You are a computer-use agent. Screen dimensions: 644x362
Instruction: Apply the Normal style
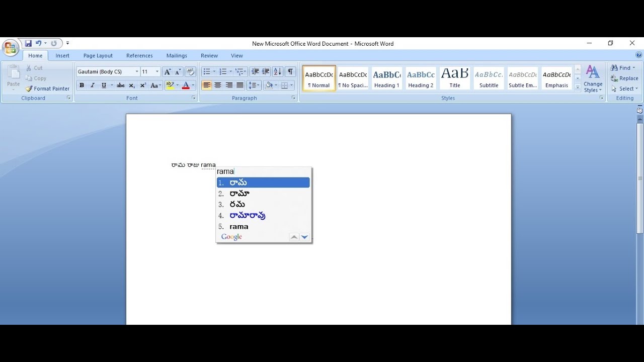tap(319, 78)
